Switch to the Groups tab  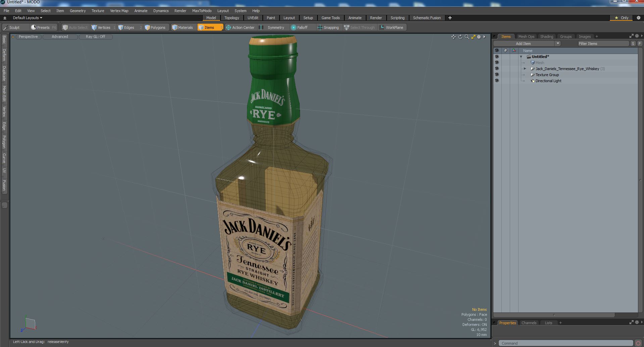(x=565, y=37)
